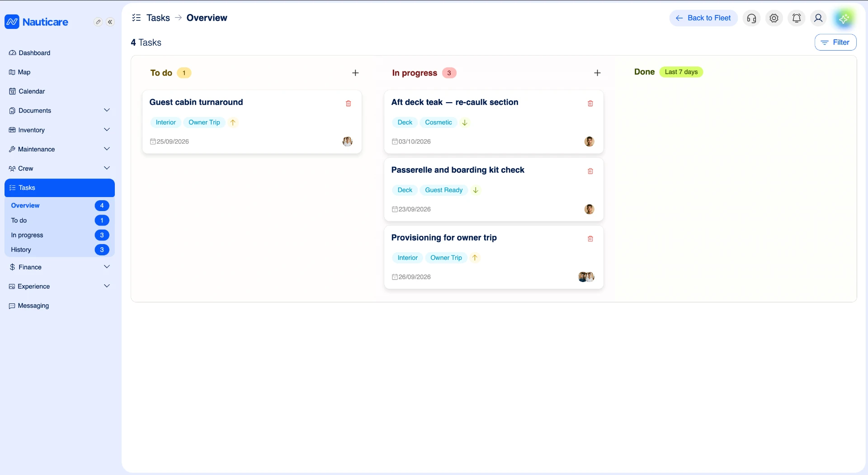Click the Last 7 days badge
The image size is (868, 475).
(681, 72)
